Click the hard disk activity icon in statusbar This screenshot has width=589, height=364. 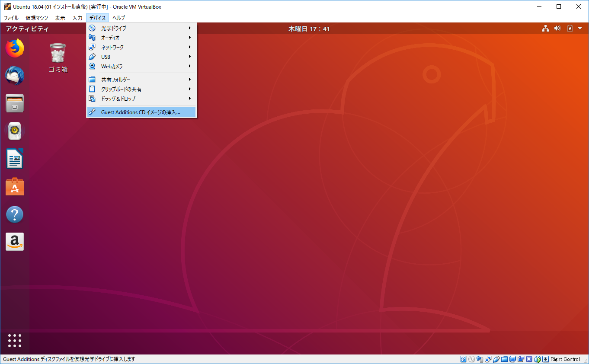coord(463,359)
